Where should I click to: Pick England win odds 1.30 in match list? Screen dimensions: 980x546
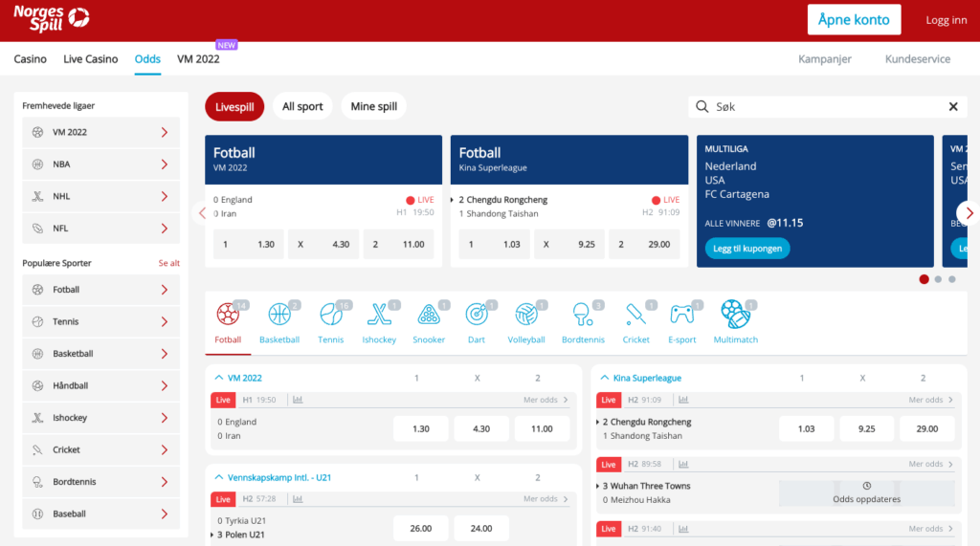click(x=421, y=428)
